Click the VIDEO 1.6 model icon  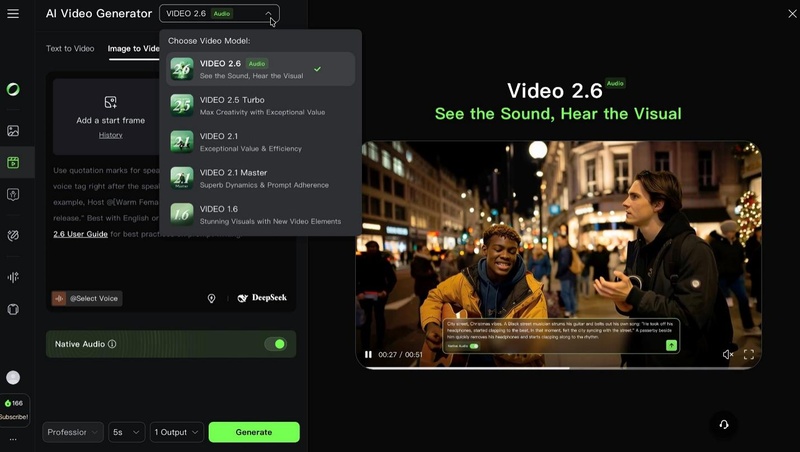[182, 215]
